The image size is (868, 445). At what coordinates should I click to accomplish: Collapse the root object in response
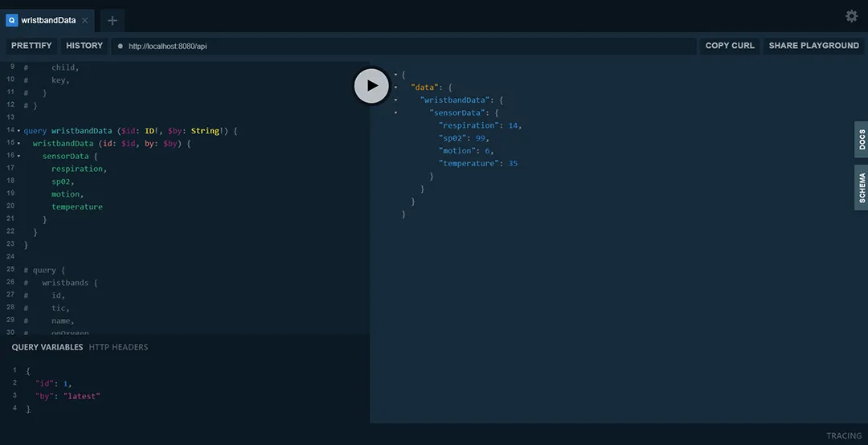395,75
